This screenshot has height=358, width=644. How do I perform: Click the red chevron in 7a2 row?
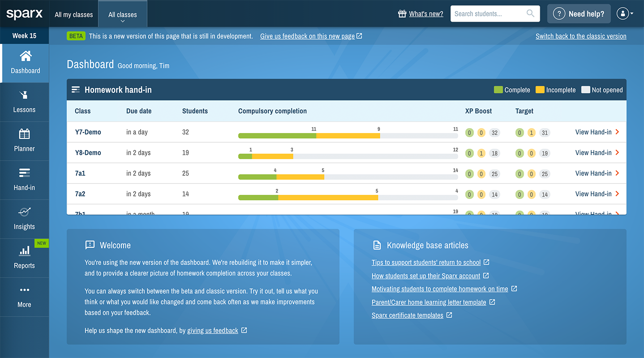tap(618, 194)
